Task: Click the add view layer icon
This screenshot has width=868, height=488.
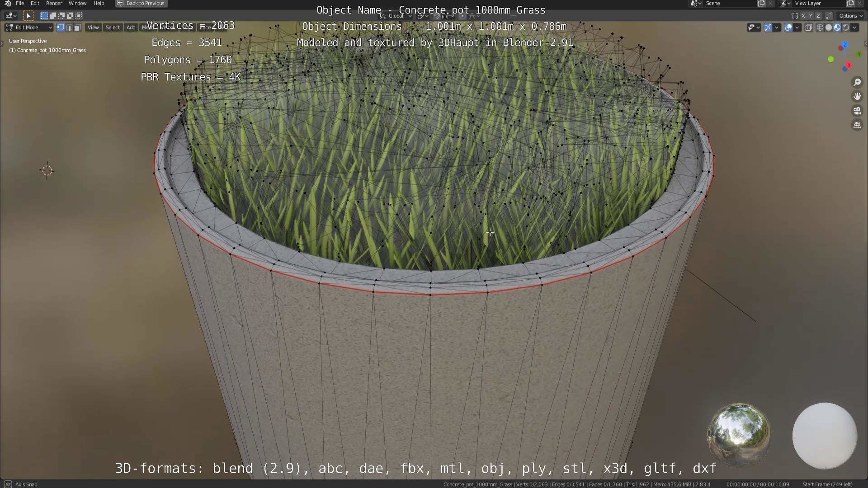Action: coord(850,3)
